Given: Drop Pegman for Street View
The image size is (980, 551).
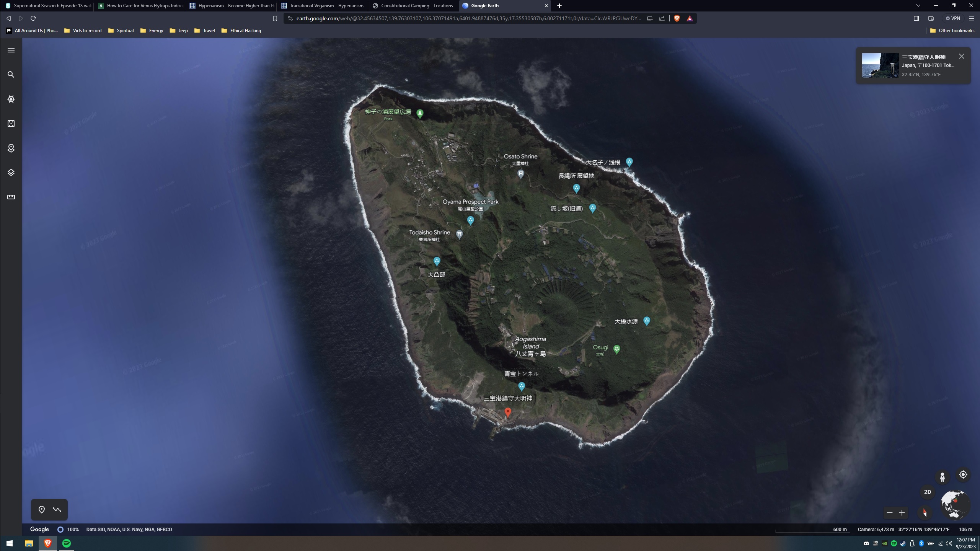Looking at the screenshot, I should pos(942,477).
